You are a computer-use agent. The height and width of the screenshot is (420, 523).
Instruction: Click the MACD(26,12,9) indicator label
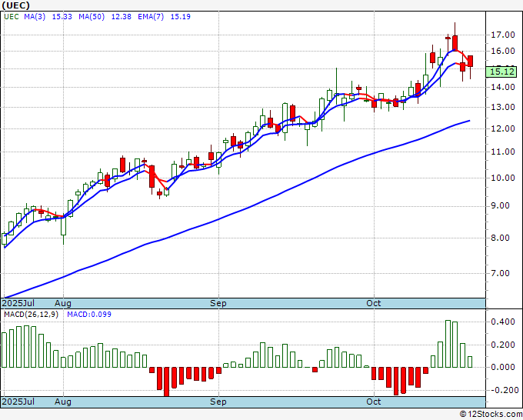(x=31, y=315)
